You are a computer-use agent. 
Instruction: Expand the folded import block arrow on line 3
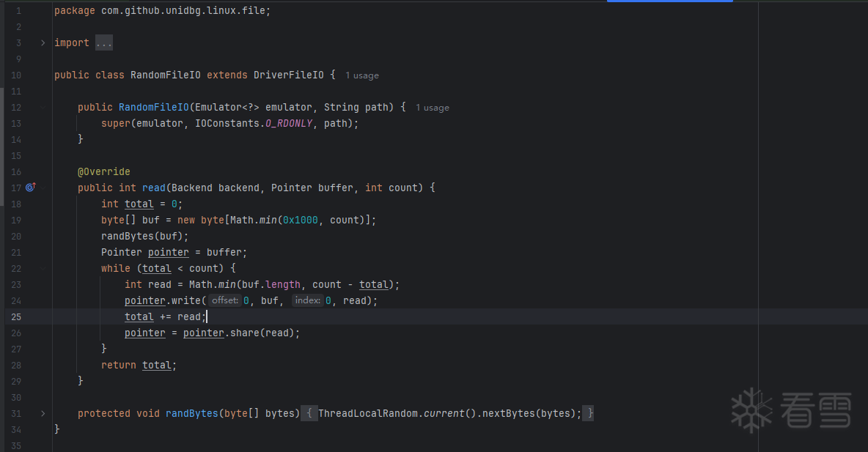coord(43,42)
